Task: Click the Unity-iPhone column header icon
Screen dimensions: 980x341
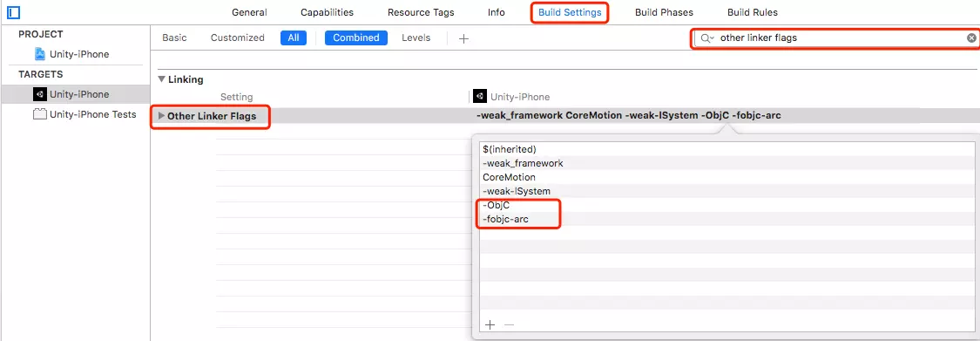Action: coord(480,96)
